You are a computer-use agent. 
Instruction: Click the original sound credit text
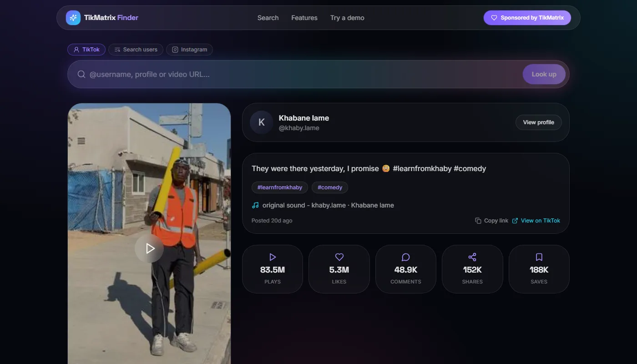pyautogui.click(x=328, y=205)
